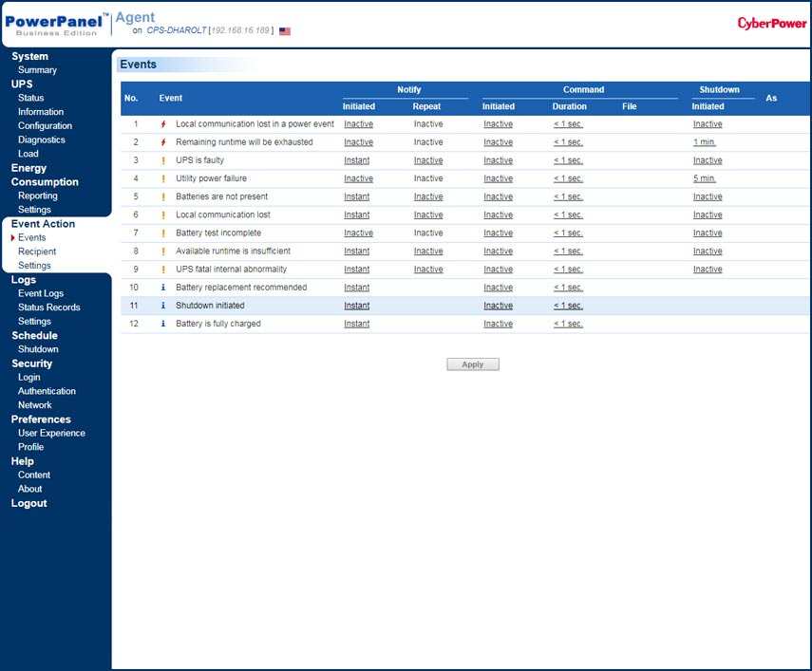Click the info icon for Battery is fully charged

point(163,324)
